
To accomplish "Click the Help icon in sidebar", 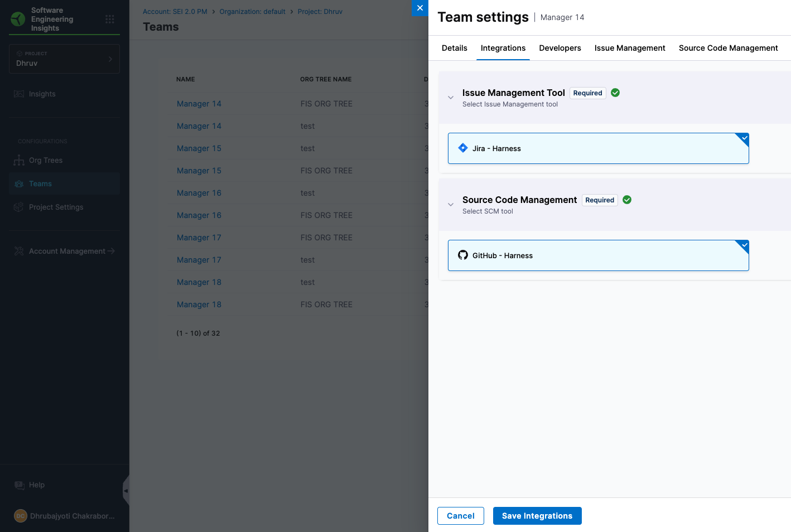I will tap(20, 485).
